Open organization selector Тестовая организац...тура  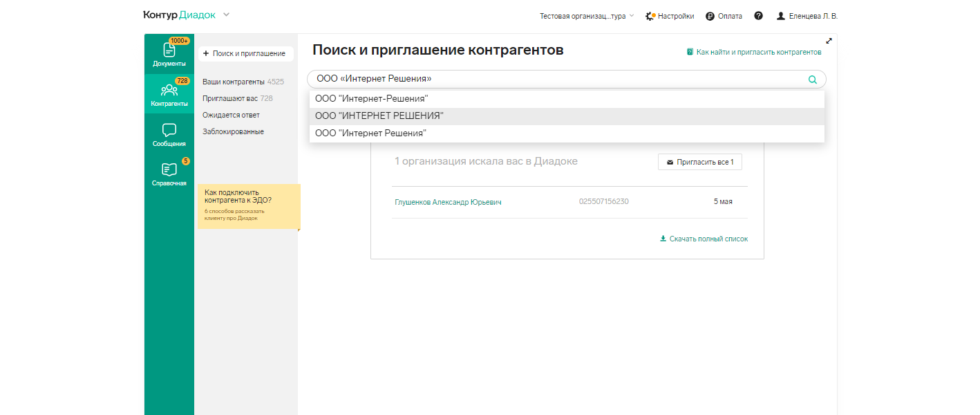587,16
